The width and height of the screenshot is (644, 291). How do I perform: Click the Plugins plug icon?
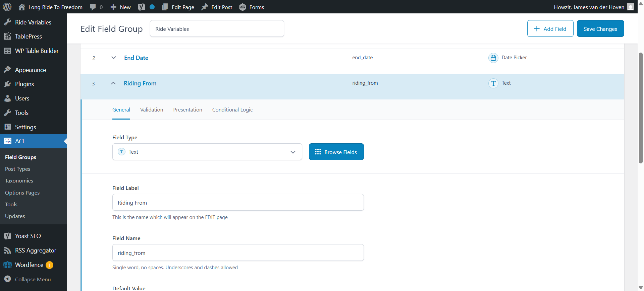click(x=7, y=84)
